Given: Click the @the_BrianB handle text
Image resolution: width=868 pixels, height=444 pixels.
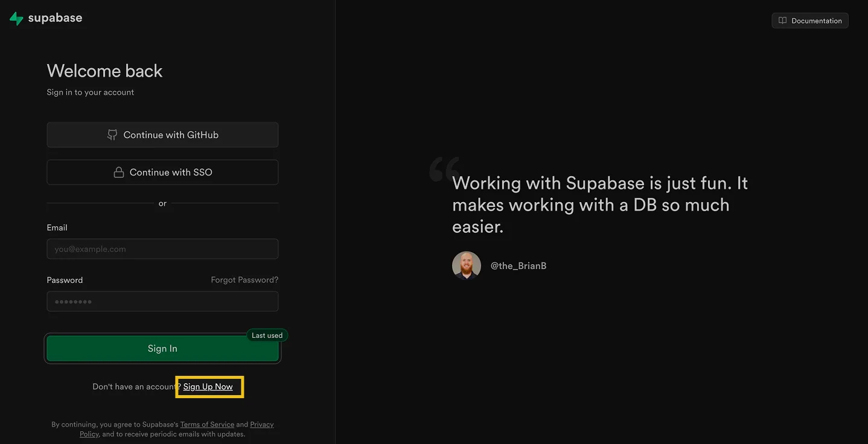Looking at the screenshot, I should [x=519, y=266].
